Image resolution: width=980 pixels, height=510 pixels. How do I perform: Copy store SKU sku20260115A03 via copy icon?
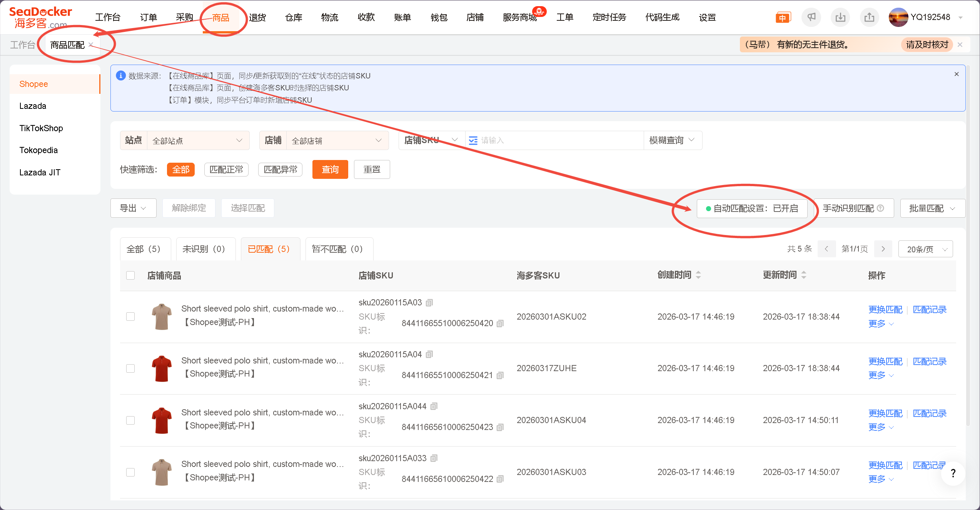pos(429,303)
